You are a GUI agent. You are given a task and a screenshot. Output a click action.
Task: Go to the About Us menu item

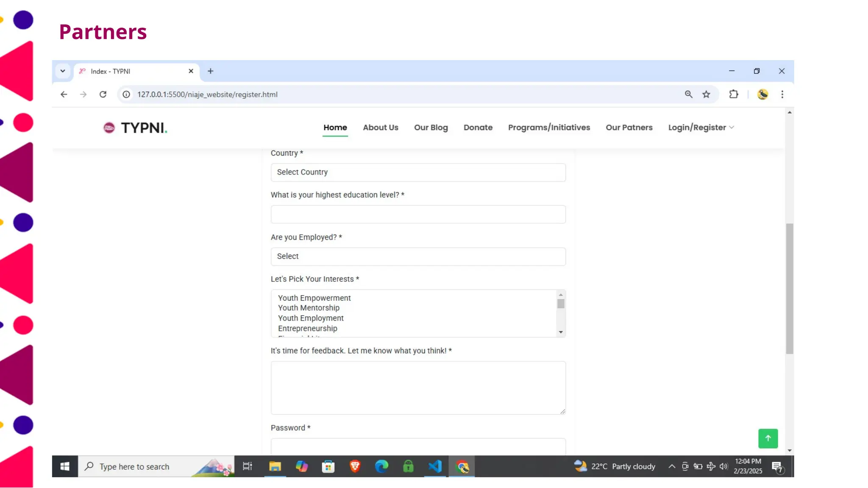tap(380, 128)
